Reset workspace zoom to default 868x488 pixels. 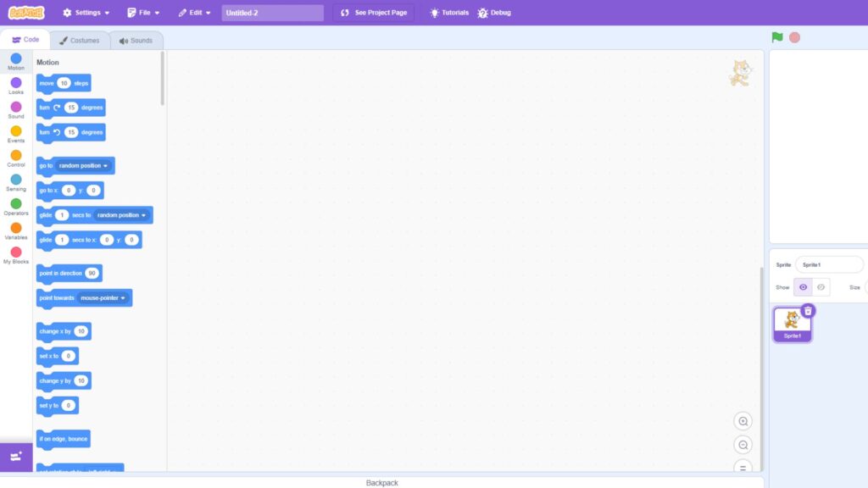743,466
